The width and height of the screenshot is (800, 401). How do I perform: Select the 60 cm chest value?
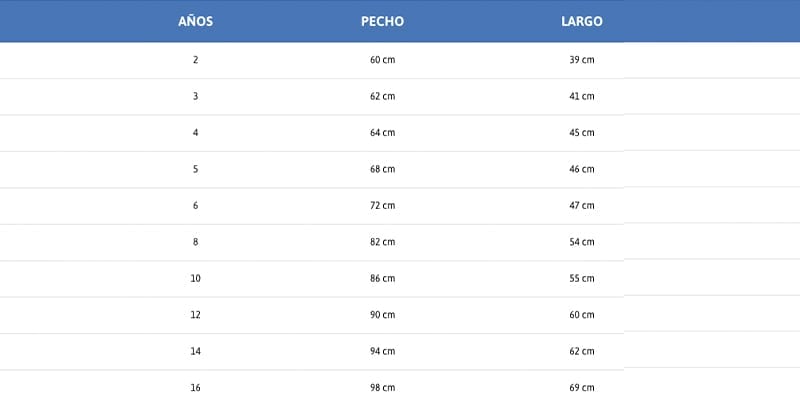[x=382, y=60]
